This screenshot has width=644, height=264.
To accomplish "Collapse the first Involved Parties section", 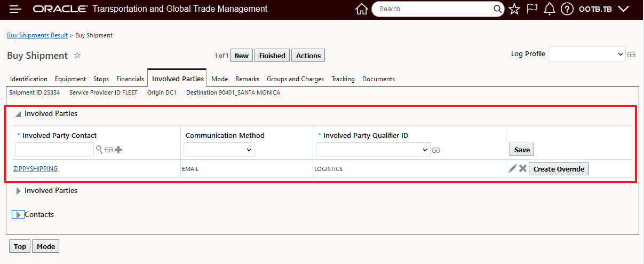I will [x=18, y=114].
